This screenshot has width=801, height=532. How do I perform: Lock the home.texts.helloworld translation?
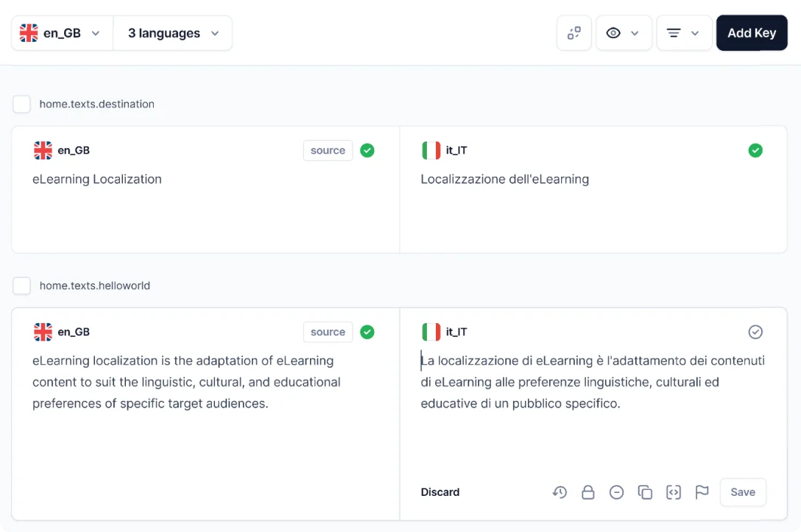point(588,492)
